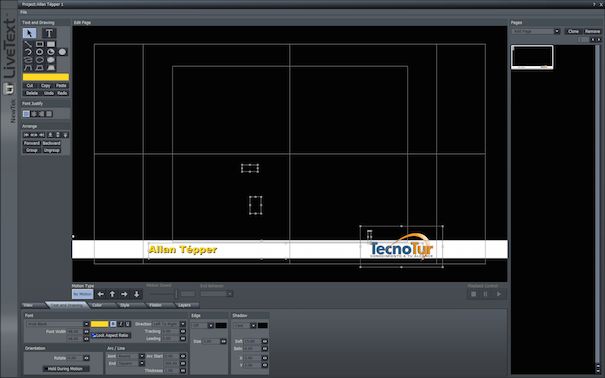
Task: Select the page thumbnail in Pages panel
Action: [532, 57]
